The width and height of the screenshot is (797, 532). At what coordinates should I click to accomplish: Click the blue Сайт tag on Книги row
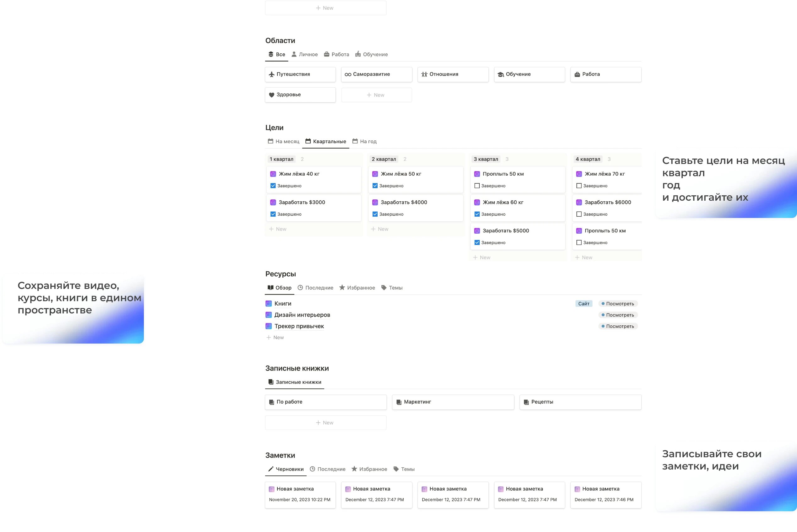point(584,304)
